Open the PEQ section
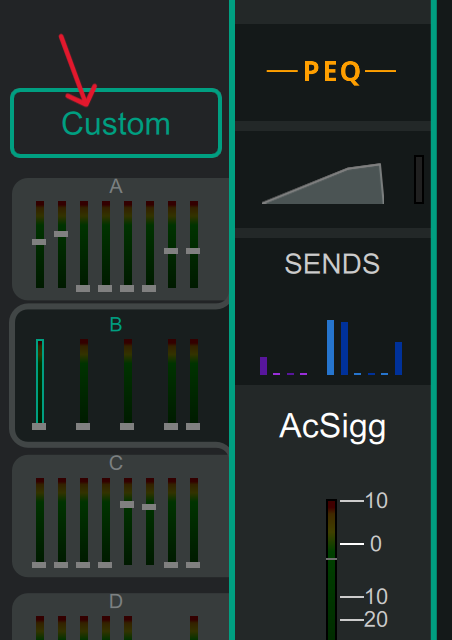The image size is (452, 640). [333, 72]
